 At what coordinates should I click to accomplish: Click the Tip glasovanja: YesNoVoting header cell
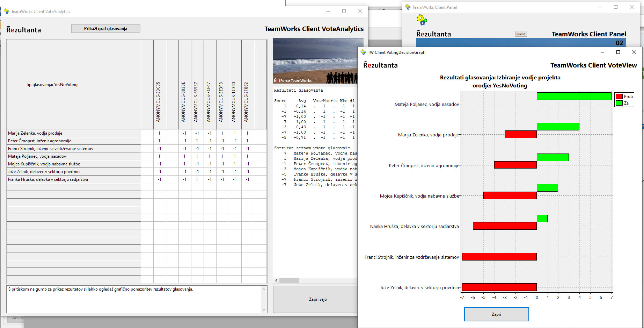click(74, 84)
